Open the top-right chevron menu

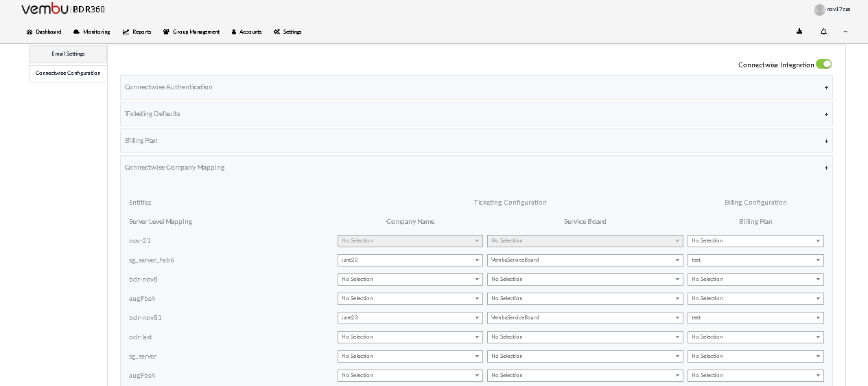845,31
